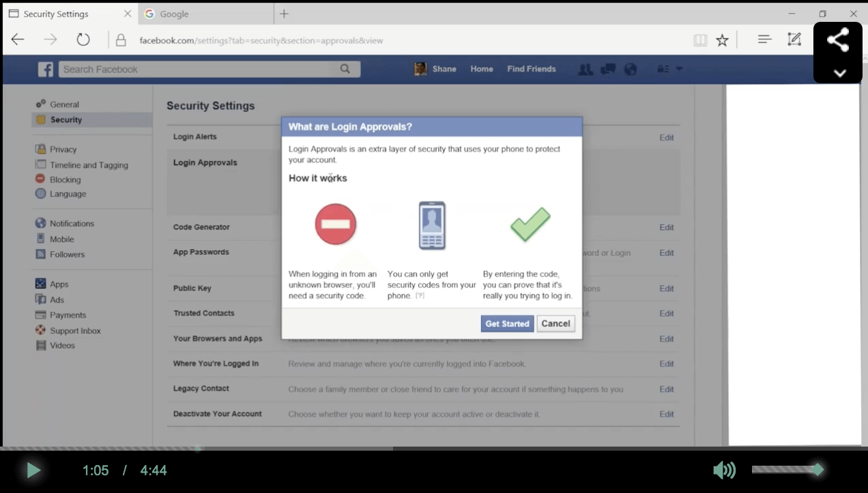Click the green checkmark illustration
Viewport: 868px width, 493px height.
tap(530, 224)
